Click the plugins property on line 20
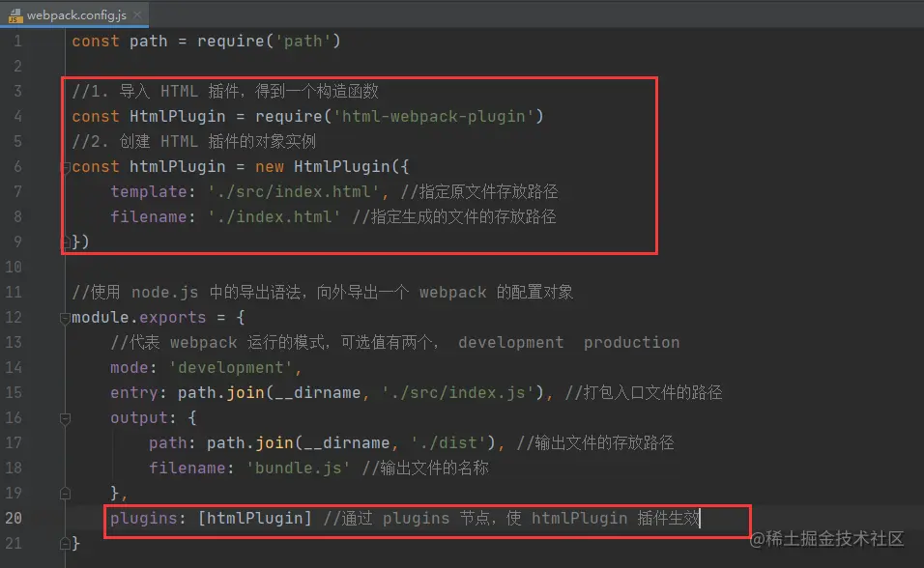 (x=144, y=518)
